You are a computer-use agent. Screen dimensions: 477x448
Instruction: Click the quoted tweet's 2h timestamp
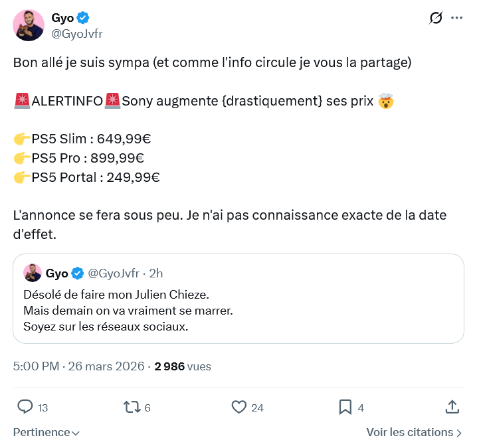point(156,273)
